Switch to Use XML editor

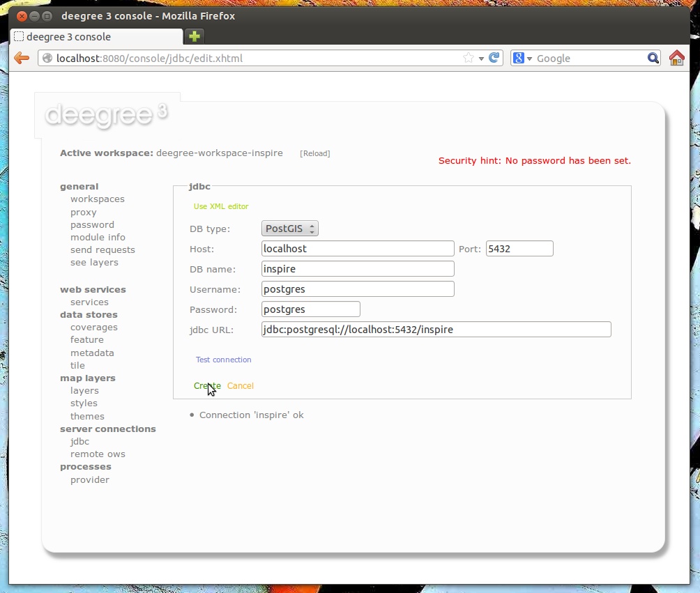(220, 206)
